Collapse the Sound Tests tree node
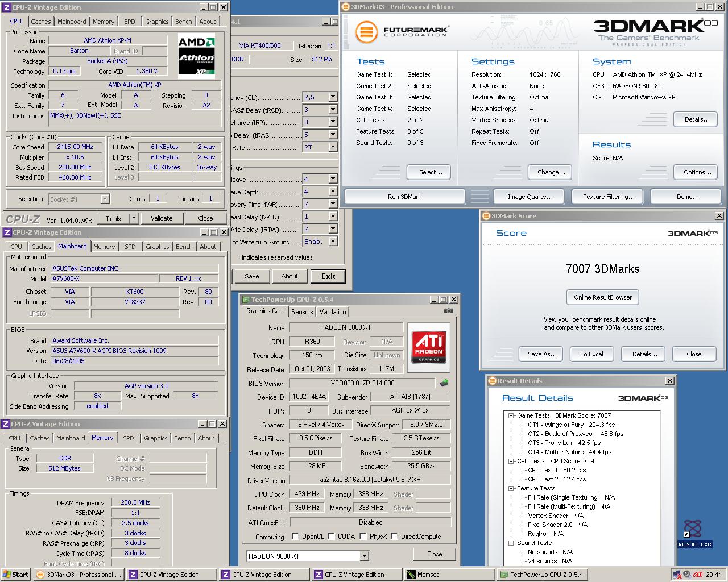Image resolution: width=728 pixels, height=582 pixels. [511, 543]
